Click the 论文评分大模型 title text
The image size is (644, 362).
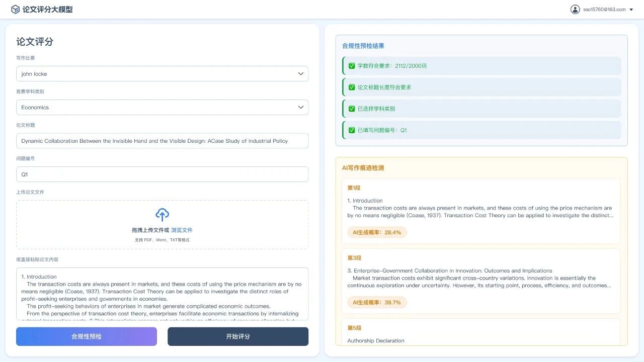pyautogui.click(x=48, y=9)
